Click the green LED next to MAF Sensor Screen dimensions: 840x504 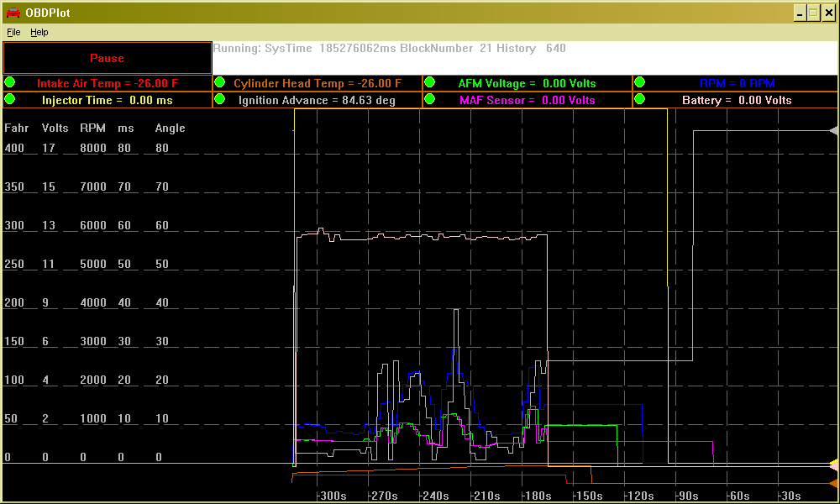429,99
